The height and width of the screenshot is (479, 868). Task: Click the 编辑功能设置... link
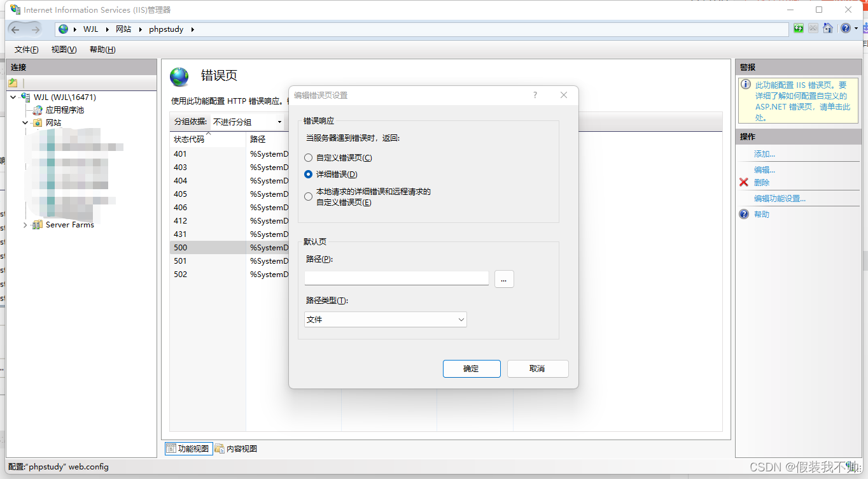tap(780, 198)
